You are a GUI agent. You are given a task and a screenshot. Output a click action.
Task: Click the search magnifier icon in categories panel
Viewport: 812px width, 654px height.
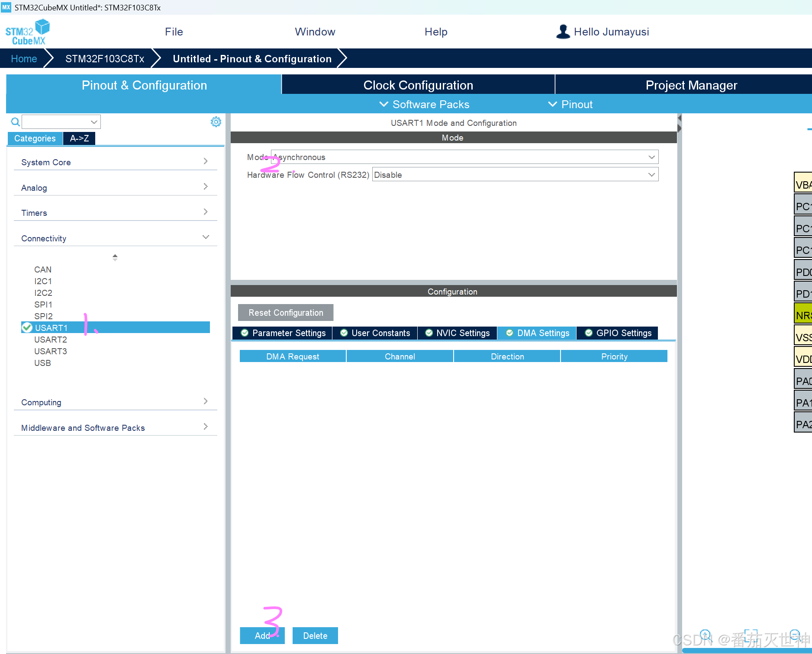[x=15, y=122]
